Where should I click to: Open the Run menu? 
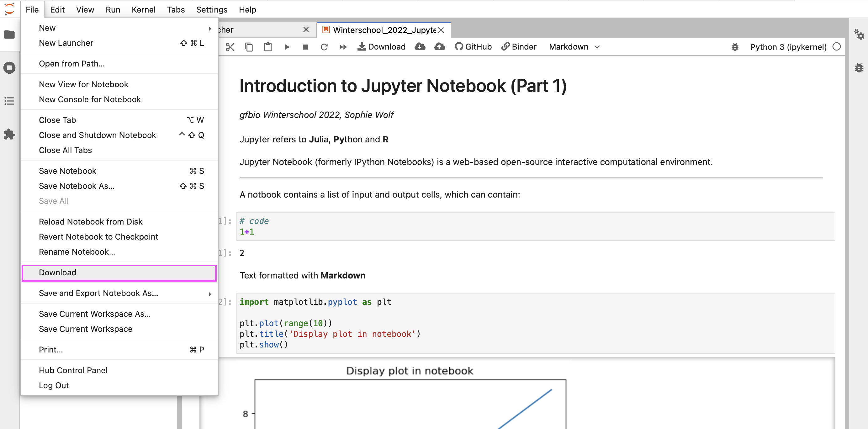(113, 9)
